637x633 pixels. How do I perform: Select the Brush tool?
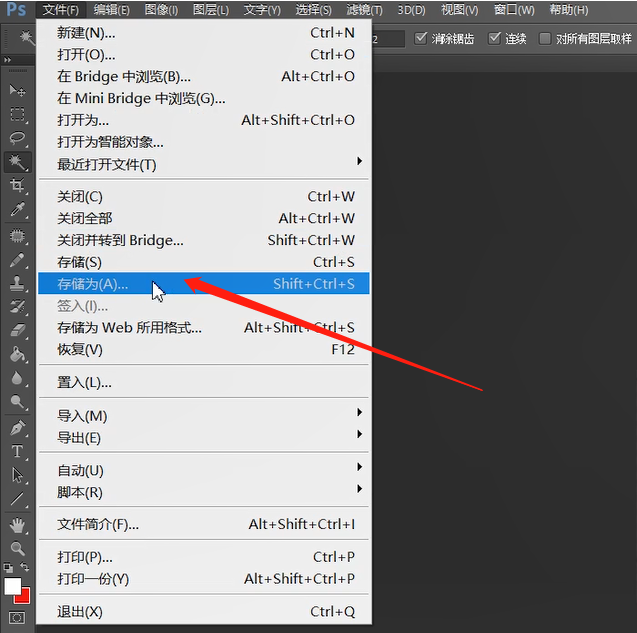[17, 260]
